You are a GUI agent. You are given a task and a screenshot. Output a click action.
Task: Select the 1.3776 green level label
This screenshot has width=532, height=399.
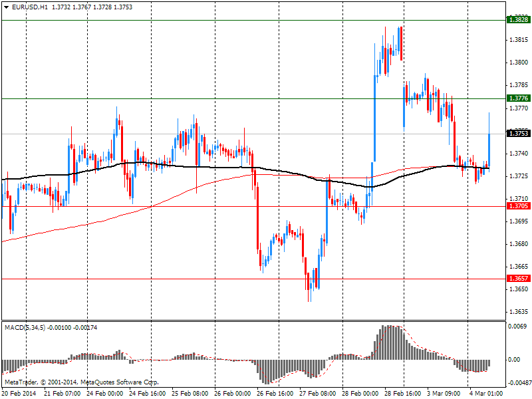(519, 98)
